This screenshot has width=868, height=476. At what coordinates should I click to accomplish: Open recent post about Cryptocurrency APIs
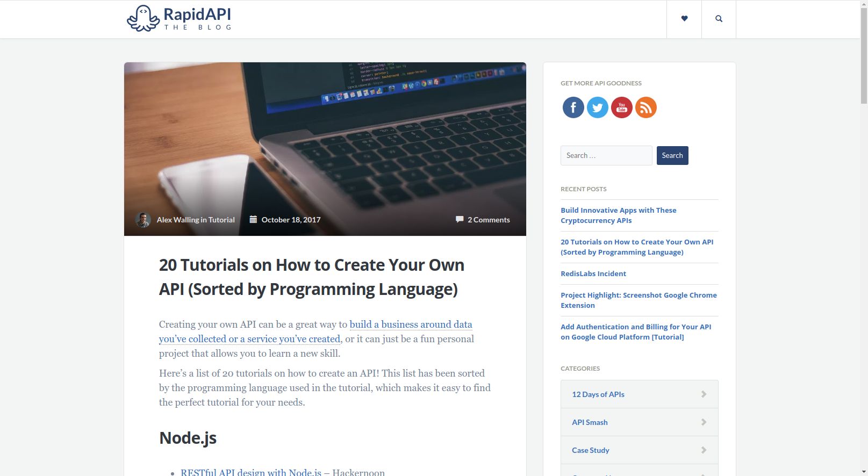[x=618, y=215]
